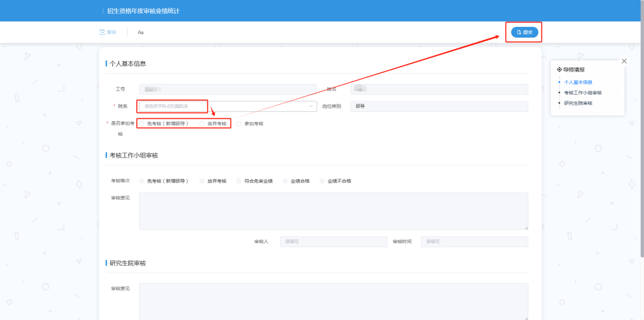Screen dimensions: 644x320
Task: Choose 业绩合格 assessment grade
Action: 286,181
